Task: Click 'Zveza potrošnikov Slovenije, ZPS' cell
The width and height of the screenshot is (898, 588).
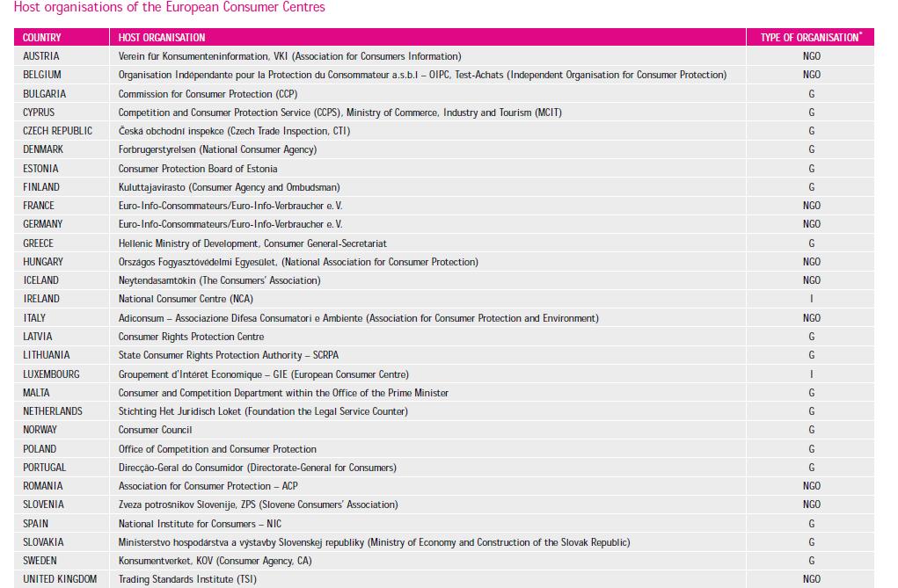Action: (427, 505)
